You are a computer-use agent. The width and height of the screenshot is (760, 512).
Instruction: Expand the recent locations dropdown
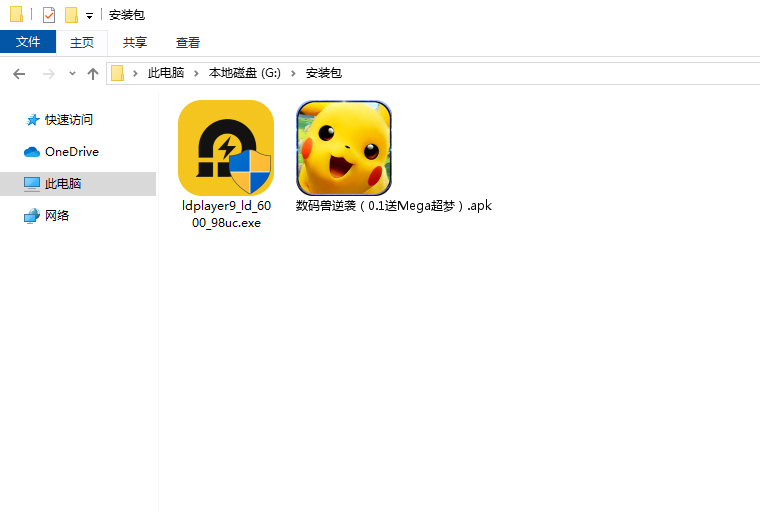point(72,74)
